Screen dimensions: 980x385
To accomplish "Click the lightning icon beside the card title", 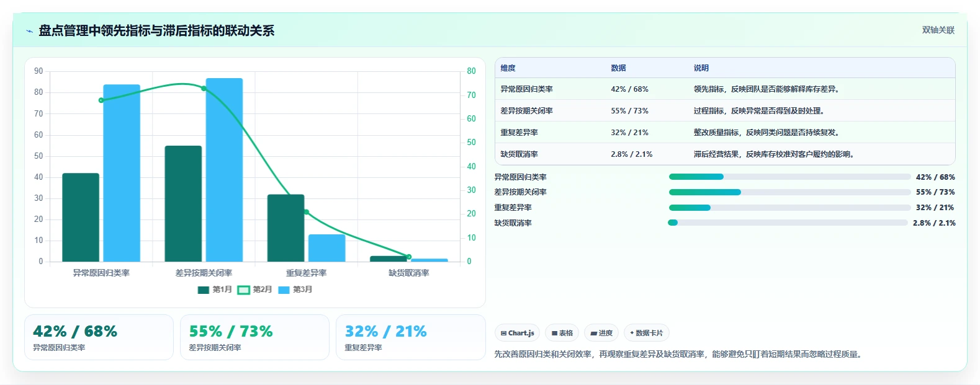I will [29, 31].
